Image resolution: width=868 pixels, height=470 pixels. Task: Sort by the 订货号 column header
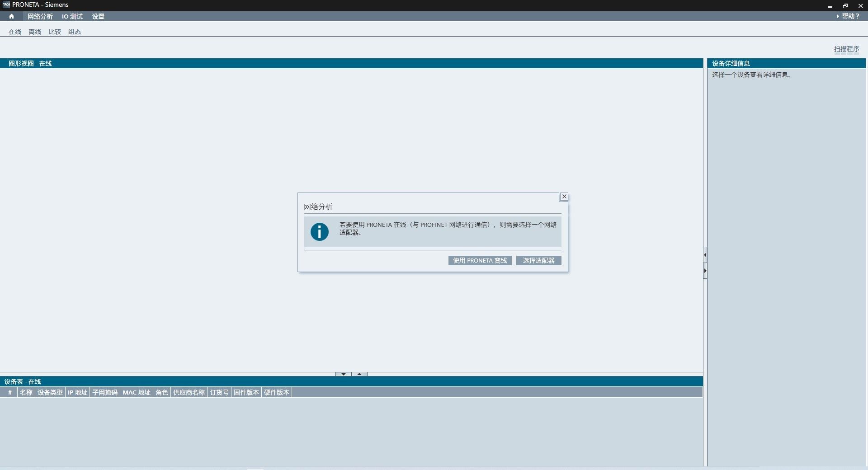pos(219,392)
